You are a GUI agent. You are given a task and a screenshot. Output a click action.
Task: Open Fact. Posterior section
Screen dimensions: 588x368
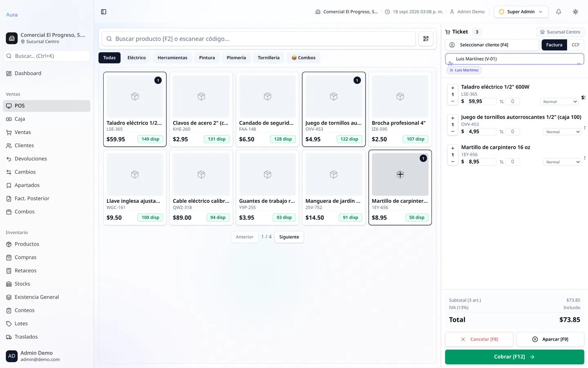47,199
